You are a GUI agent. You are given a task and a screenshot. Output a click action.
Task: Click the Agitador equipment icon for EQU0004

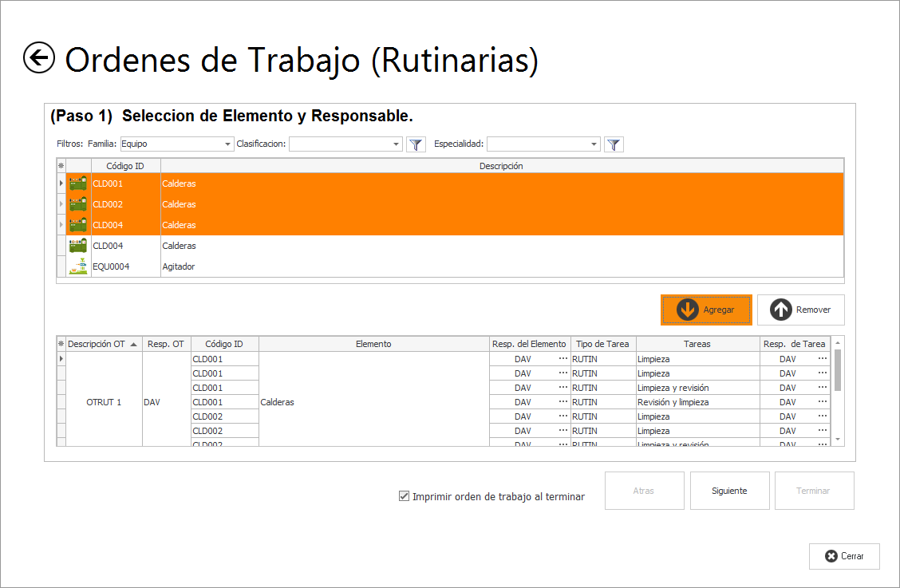tap(78, 266)
